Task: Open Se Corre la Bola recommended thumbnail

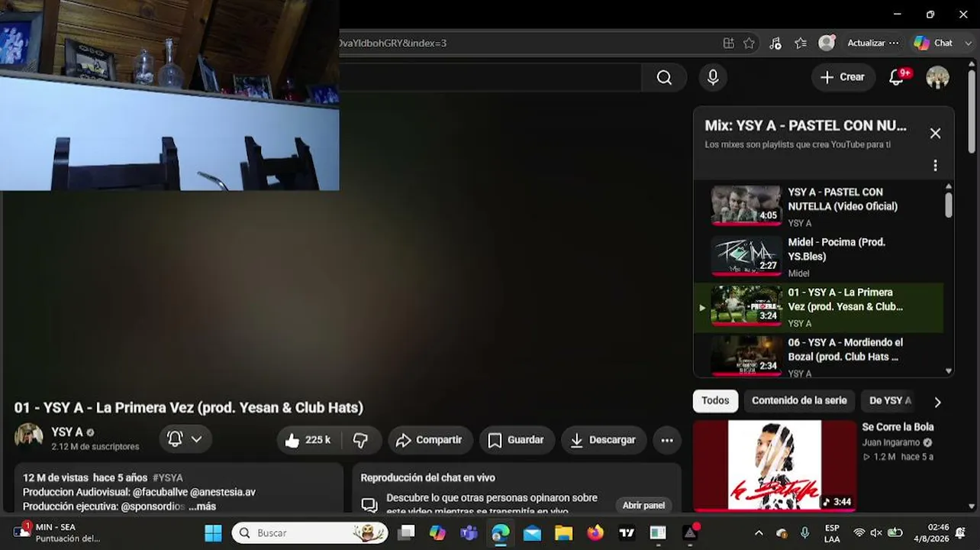Action: pyautogui.click(x=775, y=465)
